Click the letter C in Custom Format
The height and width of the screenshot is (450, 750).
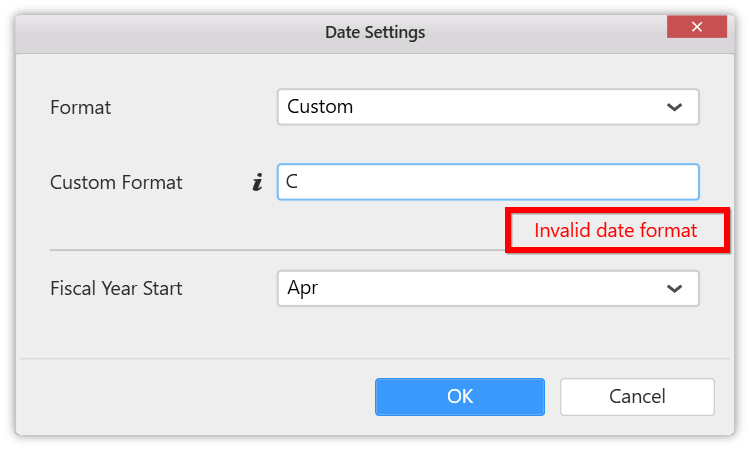pos(292,182)
